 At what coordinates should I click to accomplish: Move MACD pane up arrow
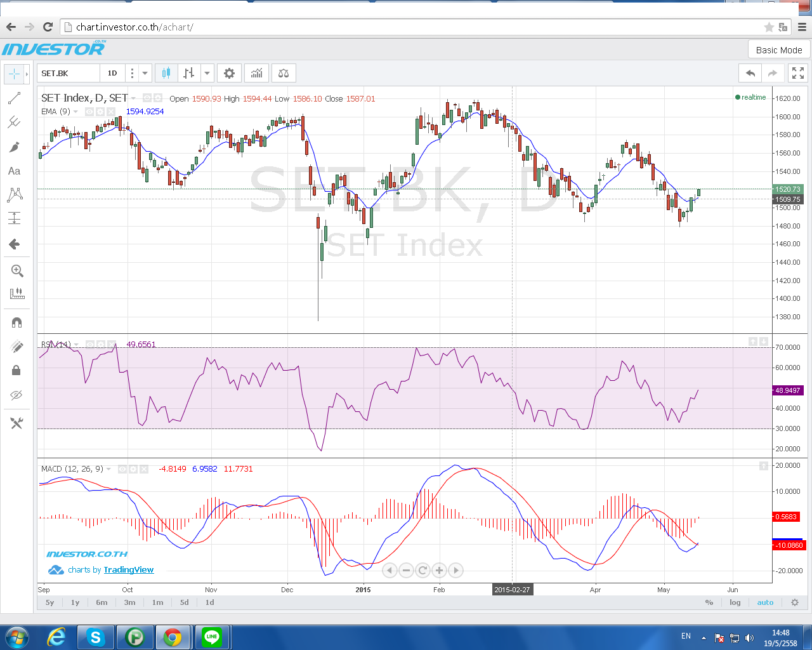coord(764,466)
